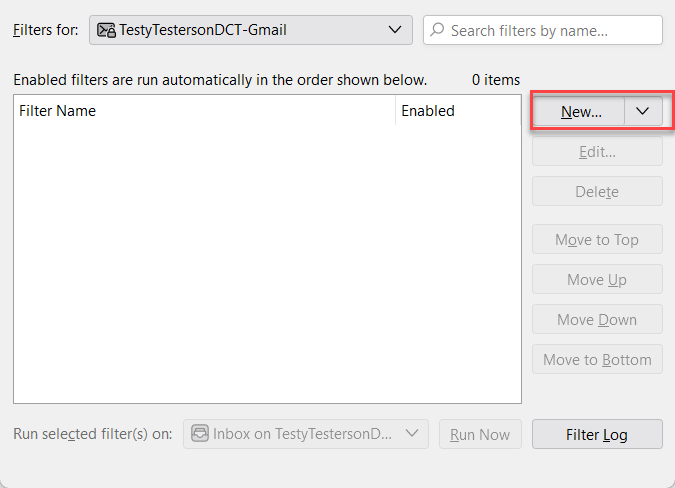Click the Move to Bottom button
The height and width of the screenshot is (488, 675).
(597, 359)
